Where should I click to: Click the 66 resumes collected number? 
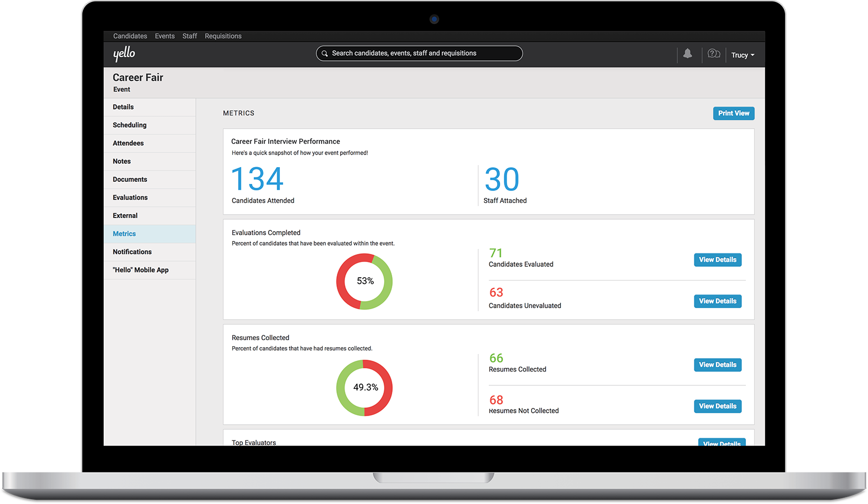[x=496, y=358]
